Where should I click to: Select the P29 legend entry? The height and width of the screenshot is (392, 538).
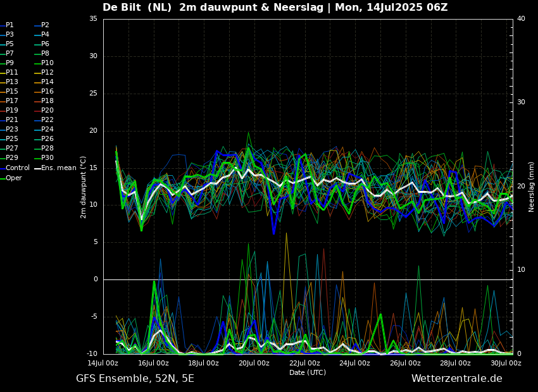pos(9,157)
